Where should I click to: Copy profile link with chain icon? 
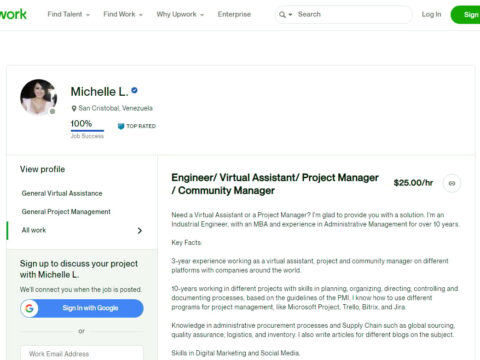click(x=452, y=183)
